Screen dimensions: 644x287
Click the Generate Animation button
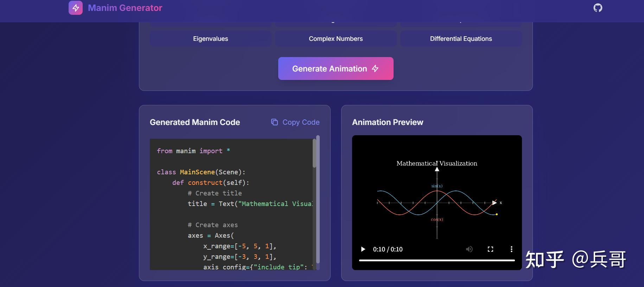coord(336,69)
